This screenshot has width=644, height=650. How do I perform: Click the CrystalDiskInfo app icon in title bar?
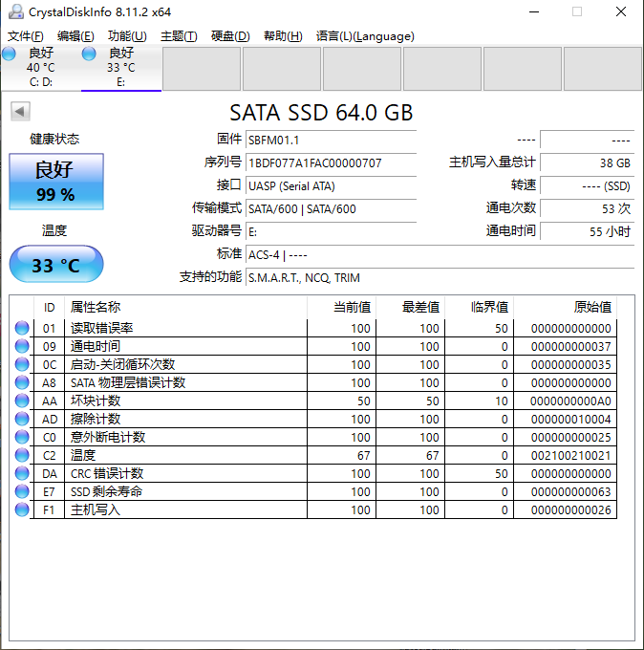15,11
